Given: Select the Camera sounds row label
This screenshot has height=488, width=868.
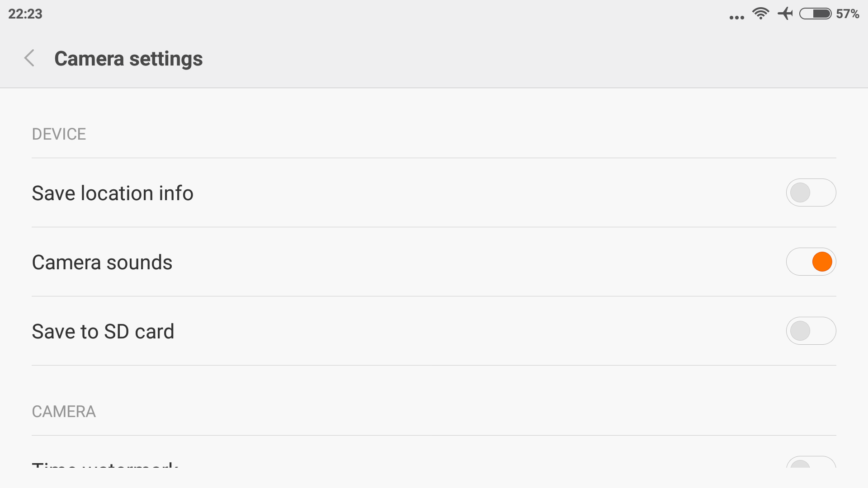Looking at the screenshot, I should pyautogui.click(x=102, y=263).
